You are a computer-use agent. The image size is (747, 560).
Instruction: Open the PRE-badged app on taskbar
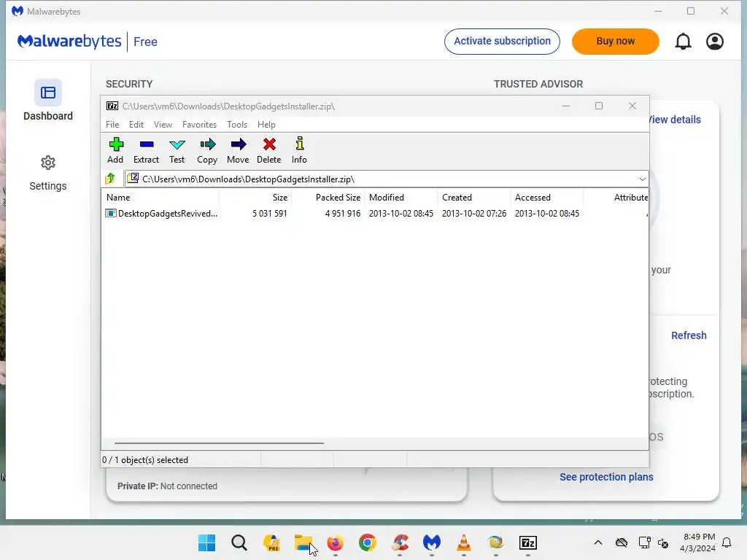(x=271, y=542)
